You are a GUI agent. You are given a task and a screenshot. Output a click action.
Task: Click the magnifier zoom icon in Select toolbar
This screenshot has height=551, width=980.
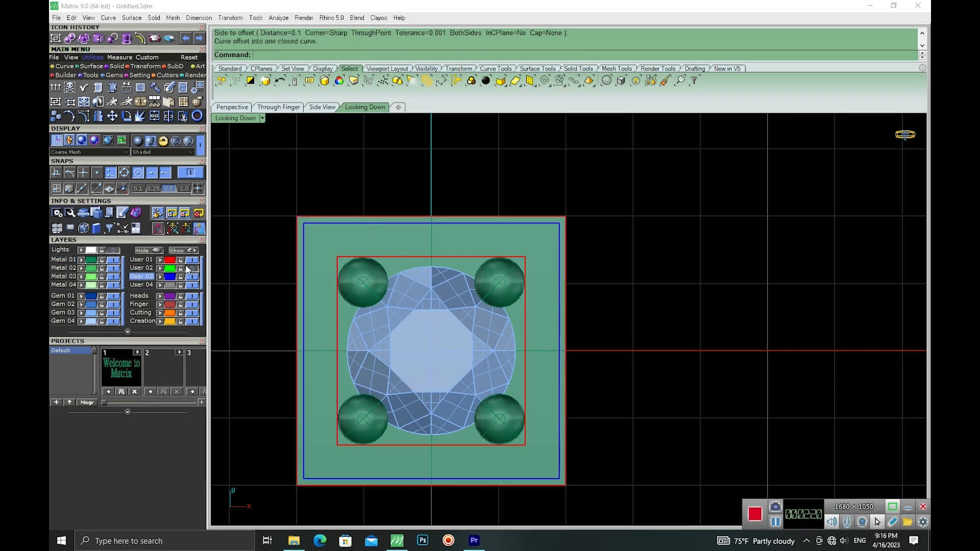(x=680, y=81)
